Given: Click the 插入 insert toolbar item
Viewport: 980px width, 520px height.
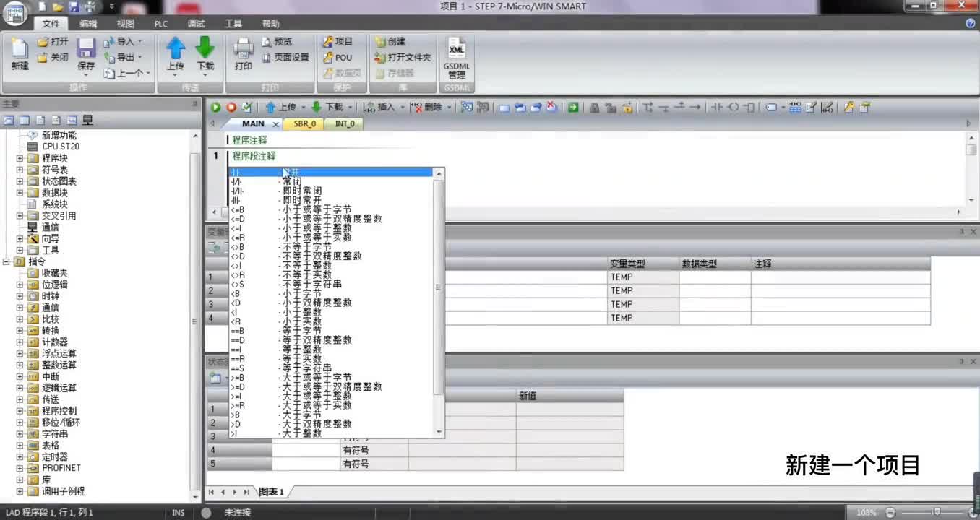Looking at the screenshot, I should point(379,107).
